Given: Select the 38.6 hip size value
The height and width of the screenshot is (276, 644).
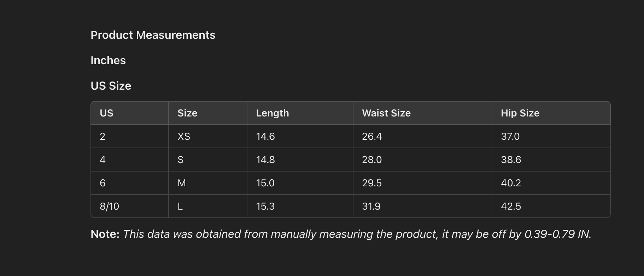Looking at the screenshot, I should click(x=511, y=160).
